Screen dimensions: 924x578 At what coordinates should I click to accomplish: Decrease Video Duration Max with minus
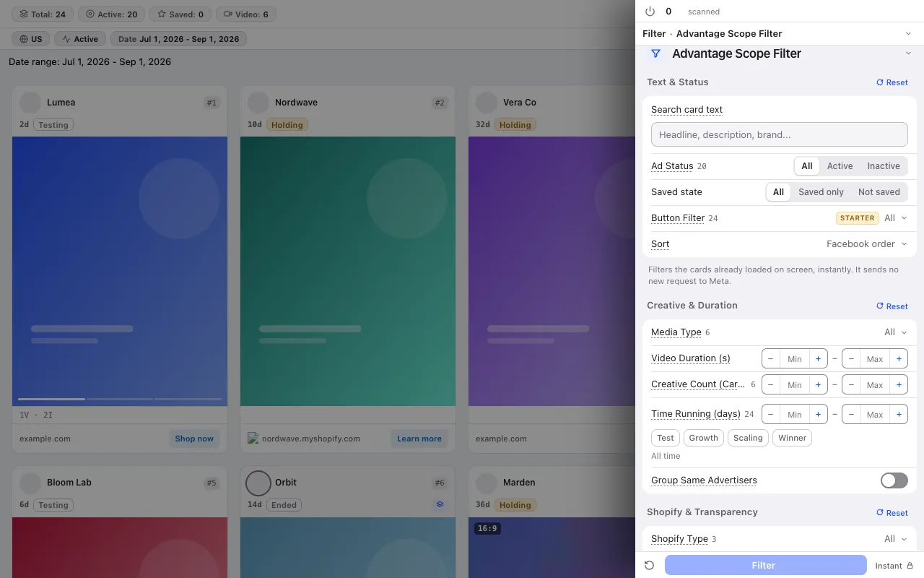(851, 358)
